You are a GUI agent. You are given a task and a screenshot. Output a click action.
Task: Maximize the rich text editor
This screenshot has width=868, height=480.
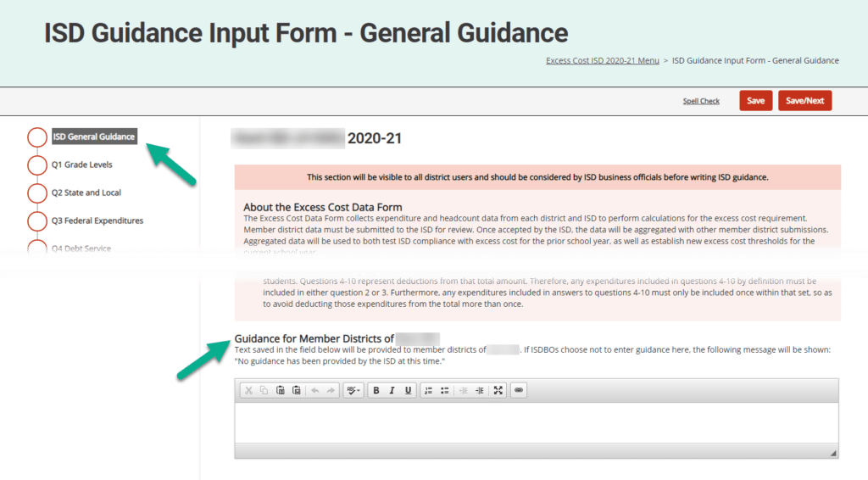[498, 390]
